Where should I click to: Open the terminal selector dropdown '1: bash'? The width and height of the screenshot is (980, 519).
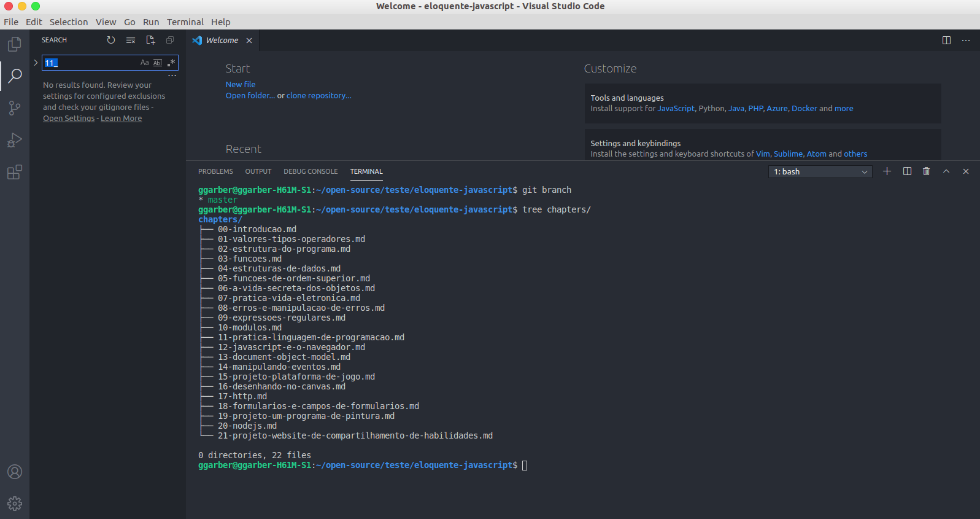coord(820,172)
